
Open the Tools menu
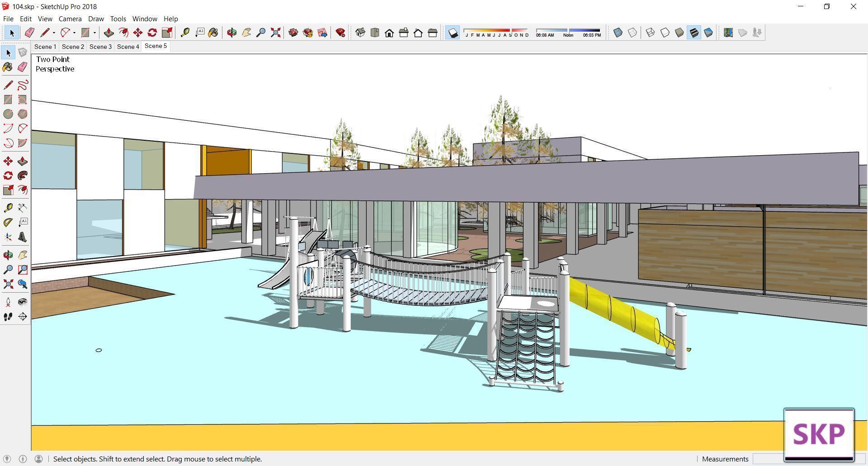pos(118,19)
